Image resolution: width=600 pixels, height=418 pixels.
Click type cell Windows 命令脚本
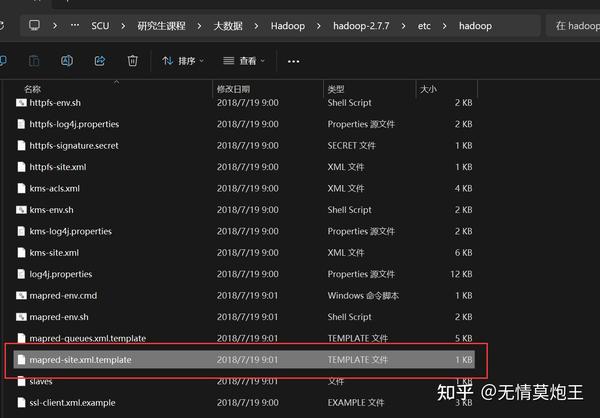pyautogui.click(x=363, y=296)
